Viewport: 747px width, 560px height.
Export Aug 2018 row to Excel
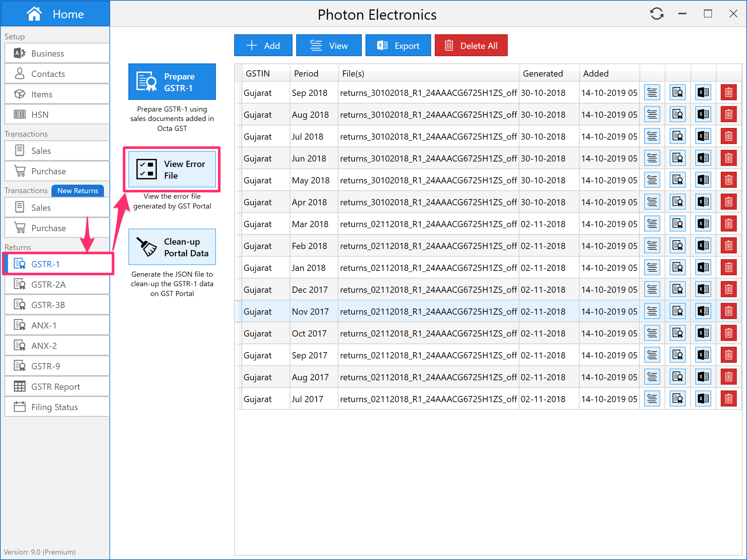(703, 114)
